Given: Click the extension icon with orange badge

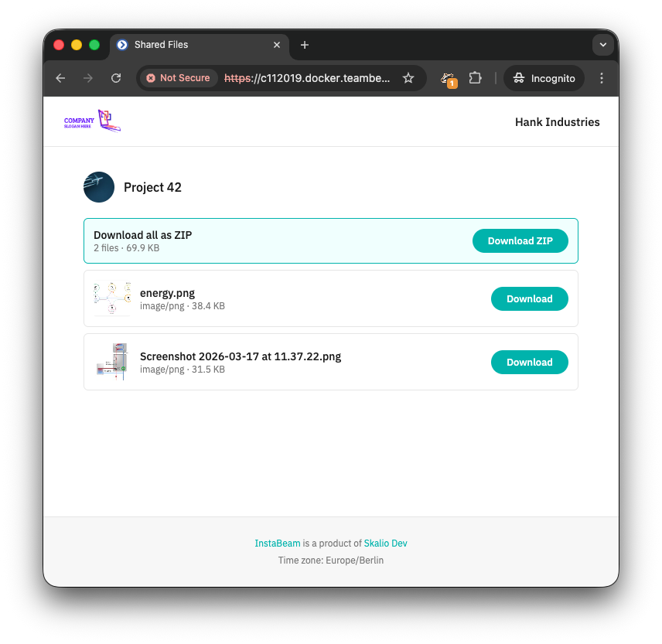Looking at the screenshot, I should pyautogui.click(x=448, y=78).
